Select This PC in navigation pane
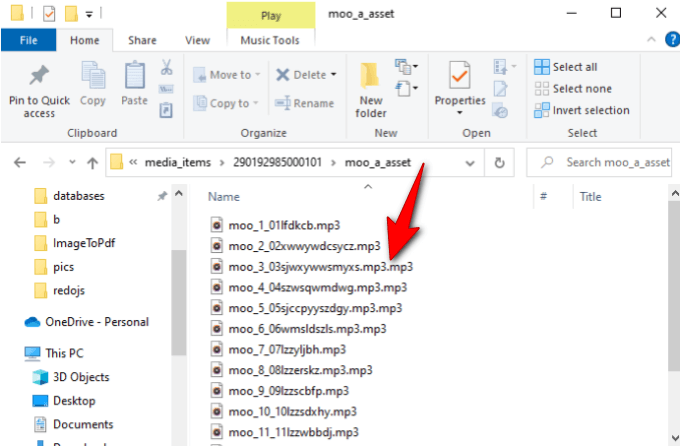 point(54,353)
